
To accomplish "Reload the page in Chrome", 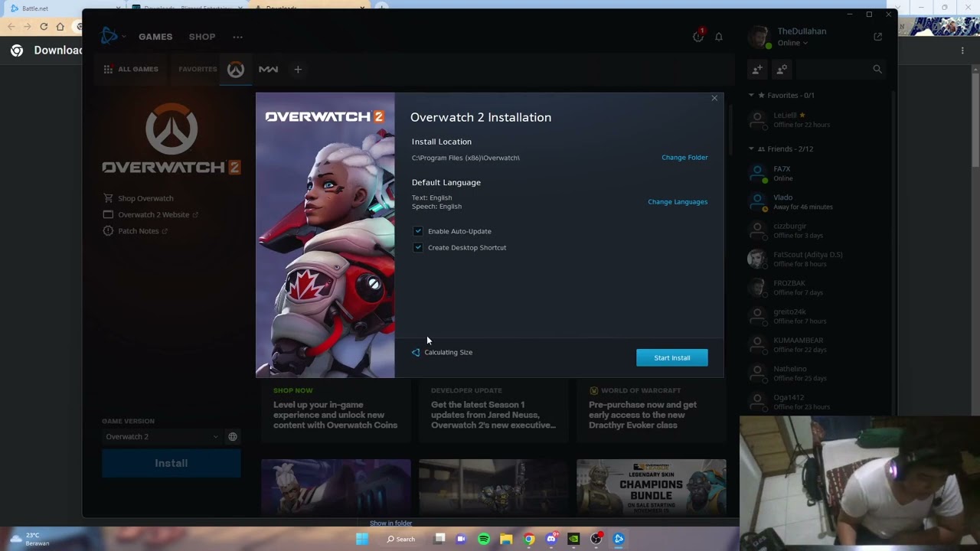I will (x=44, y=27).
